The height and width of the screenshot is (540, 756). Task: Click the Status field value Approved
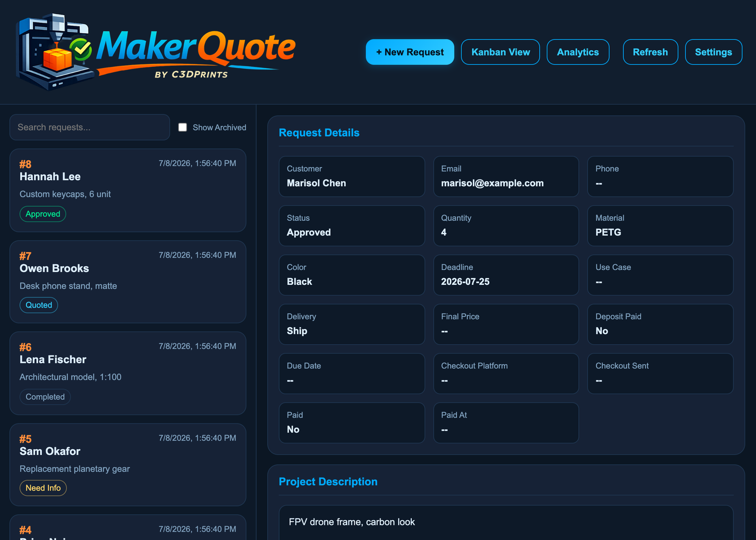(309, 232)
